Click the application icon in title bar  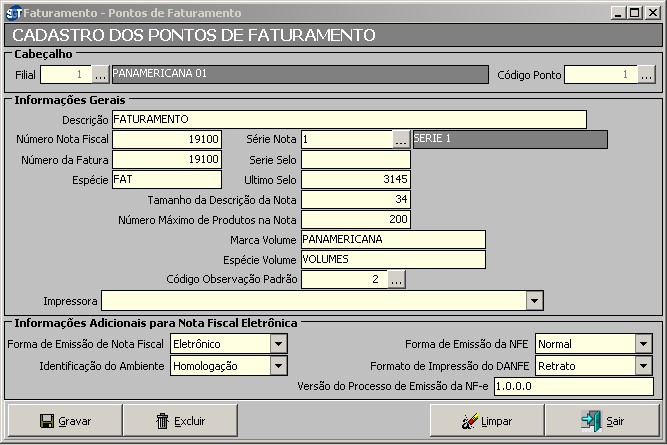pos(11,13)
